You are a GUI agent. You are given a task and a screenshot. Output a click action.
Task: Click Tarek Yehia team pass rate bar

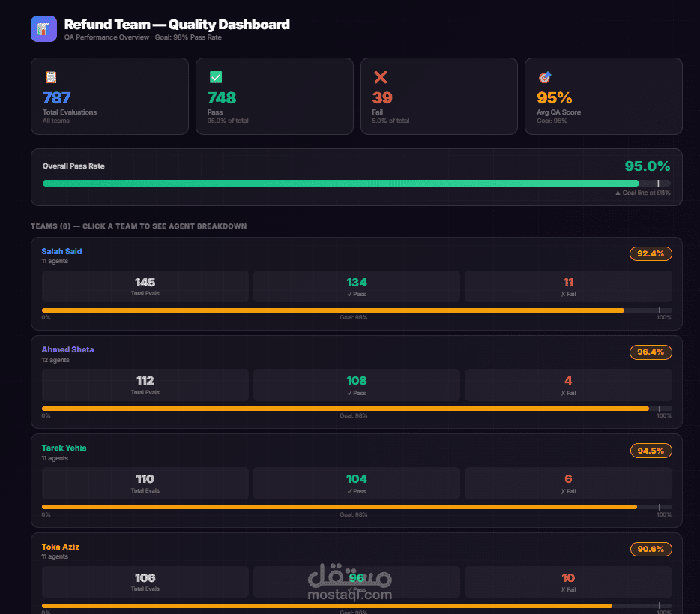coord(357,507)
